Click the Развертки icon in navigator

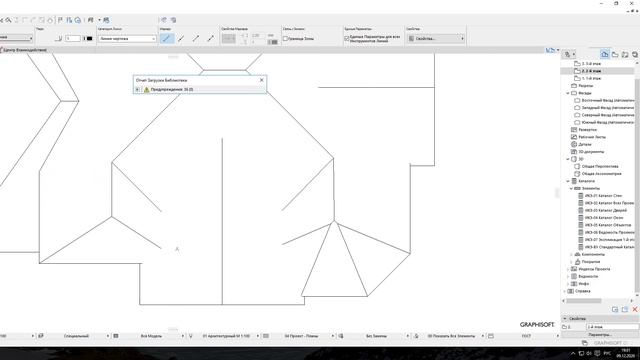pyautogui.click(x=574, y=130)
